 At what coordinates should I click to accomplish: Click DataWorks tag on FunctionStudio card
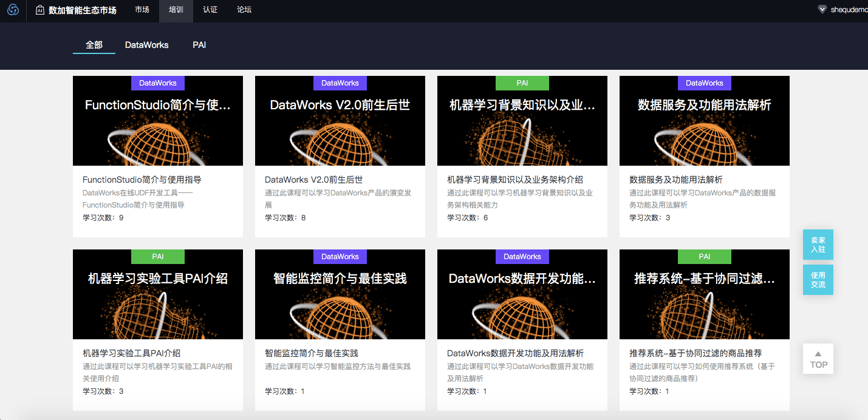click(158, 83)
